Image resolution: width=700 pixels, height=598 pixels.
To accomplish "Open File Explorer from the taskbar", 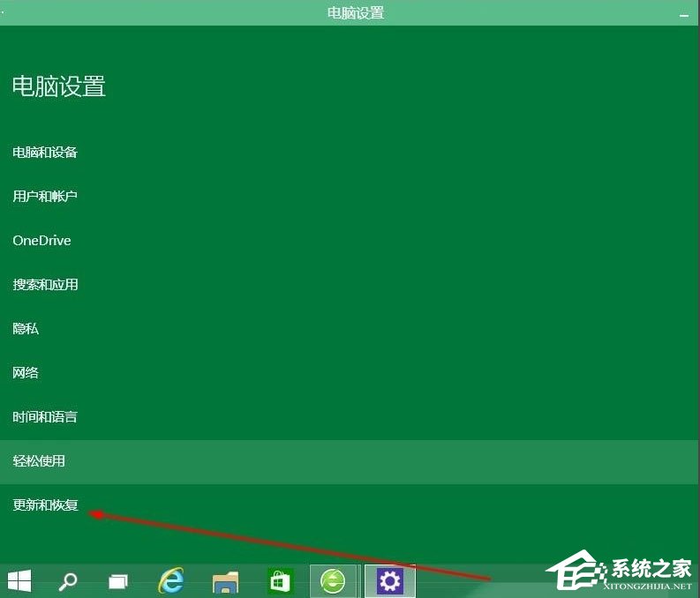I will [x=225, y=581].
